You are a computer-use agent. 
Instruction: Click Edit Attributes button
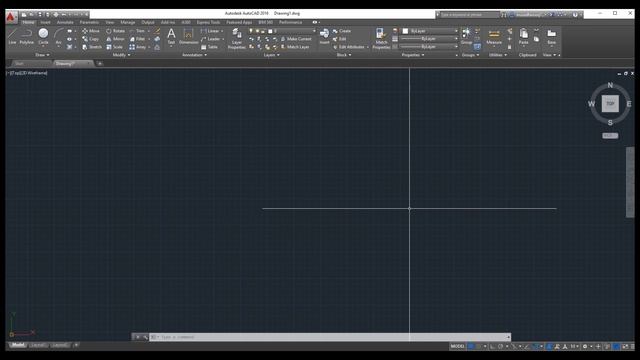(x=349, y=47)
